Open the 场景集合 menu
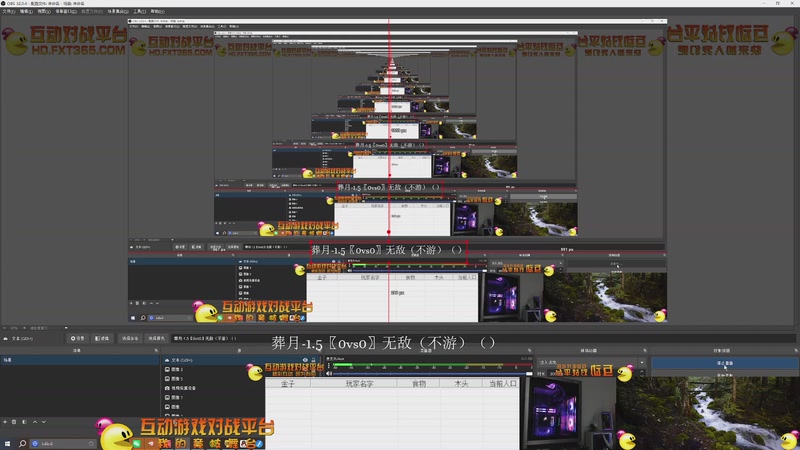800x450 pixels. pyautogui.click(x=118, y=11)
